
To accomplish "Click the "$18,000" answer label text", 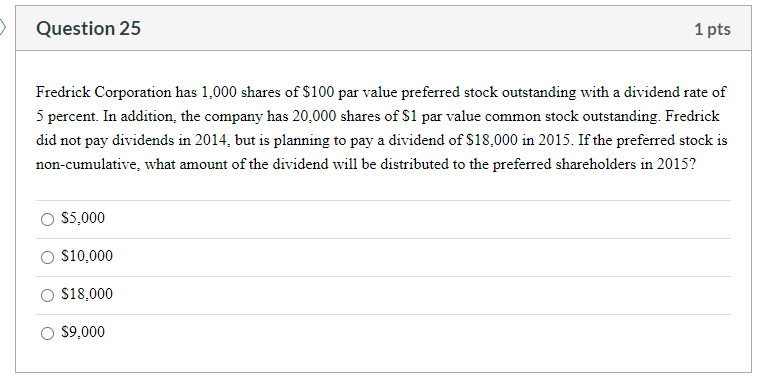I will click(87, 294).
